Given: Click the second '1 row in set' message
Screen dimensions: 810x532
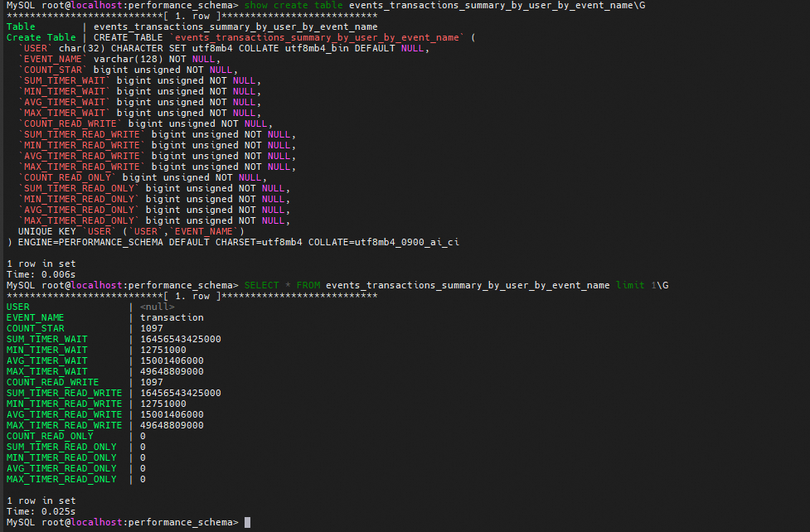Looking at the screenshot, I should click(41, 501).
